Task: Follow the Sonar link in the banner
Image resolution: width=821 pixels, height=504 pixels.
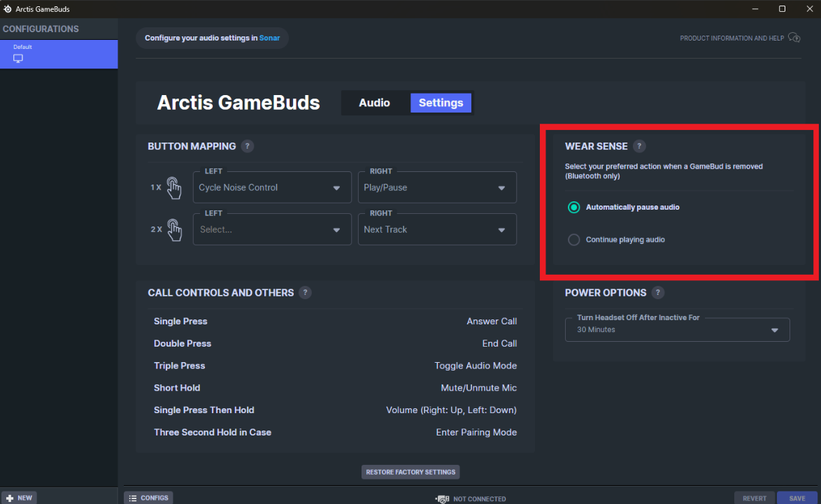Action: pos(269,38)
